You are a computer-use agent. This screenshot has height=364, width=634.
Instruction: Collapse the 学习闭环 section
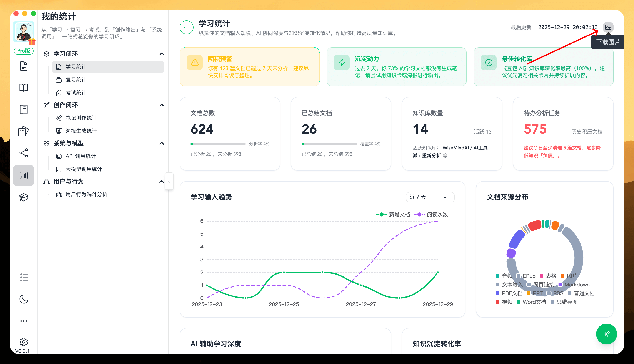click(162, 54)
